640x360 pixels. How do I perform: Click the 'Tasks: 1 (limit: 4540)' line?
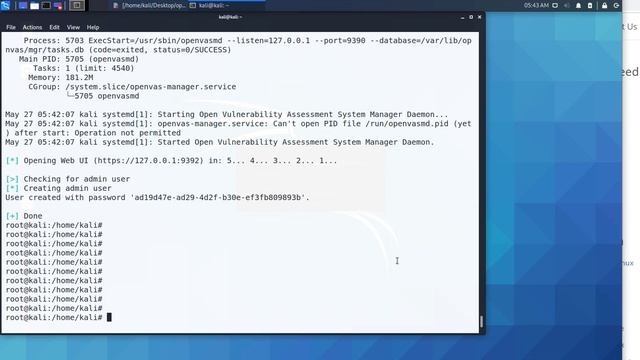pyautogui.click(x=83, y=68)
